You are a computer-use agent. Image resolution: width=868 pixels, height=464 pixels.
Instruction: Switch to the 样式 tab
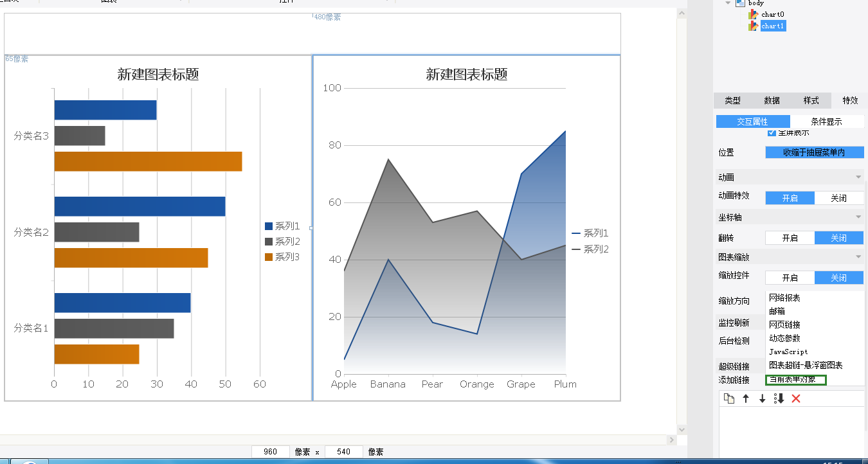pos(811,100)
